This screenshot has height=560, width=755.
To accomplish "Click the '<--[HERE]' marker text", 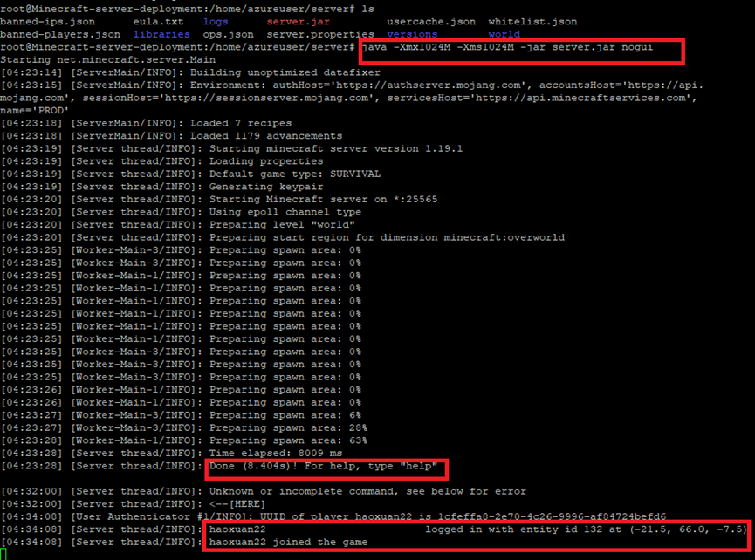I will (x=237, y=504).
